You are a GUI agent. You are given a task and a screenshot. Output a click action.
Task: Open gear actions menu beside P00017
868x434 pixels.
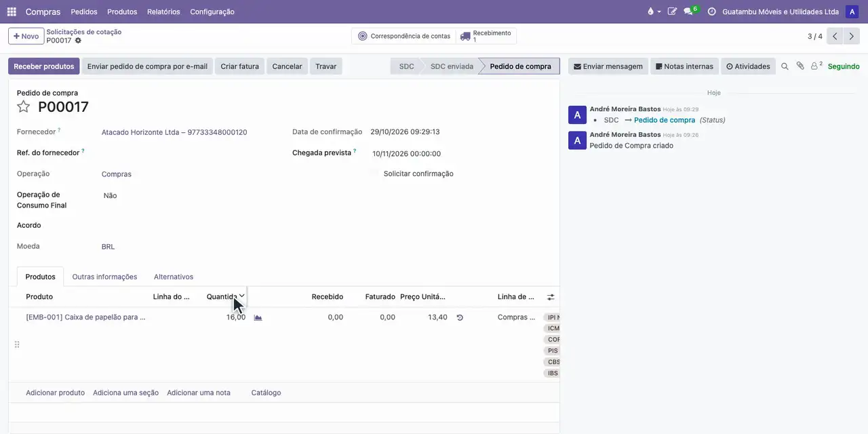[x=78, y=41]
